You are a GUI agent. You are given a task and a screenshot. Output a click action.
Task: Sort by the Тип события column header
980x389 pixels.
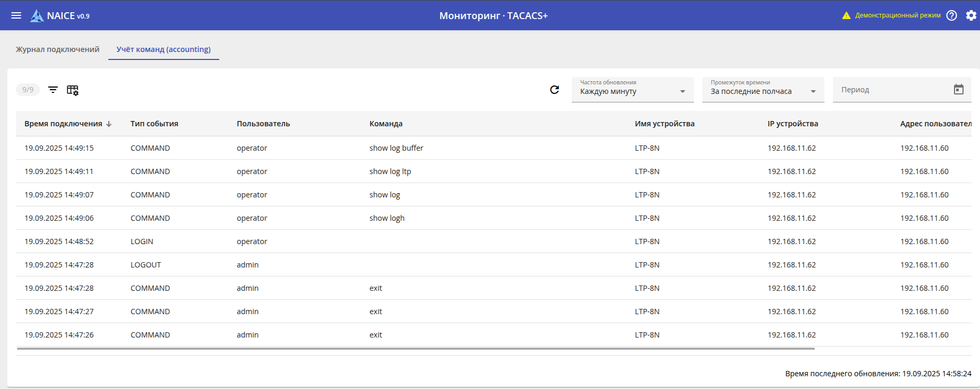click(154, 124)
